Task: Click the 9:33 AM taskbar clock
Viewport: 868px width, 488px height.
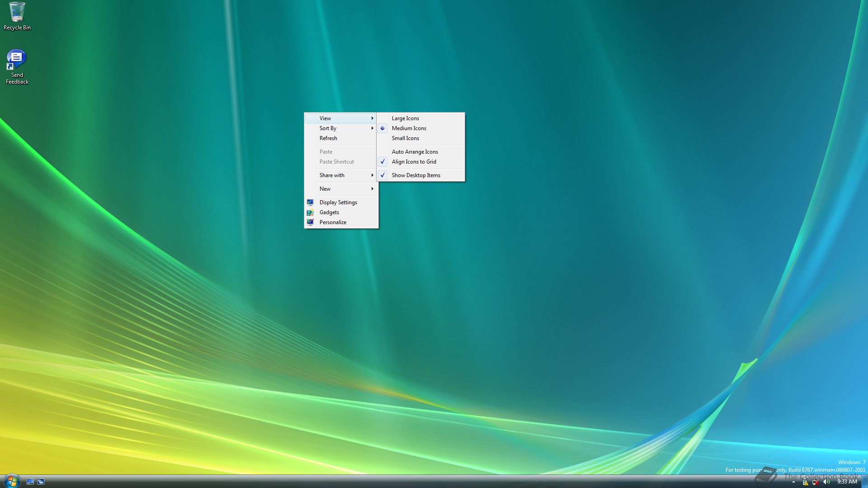Action: point(847,482)
